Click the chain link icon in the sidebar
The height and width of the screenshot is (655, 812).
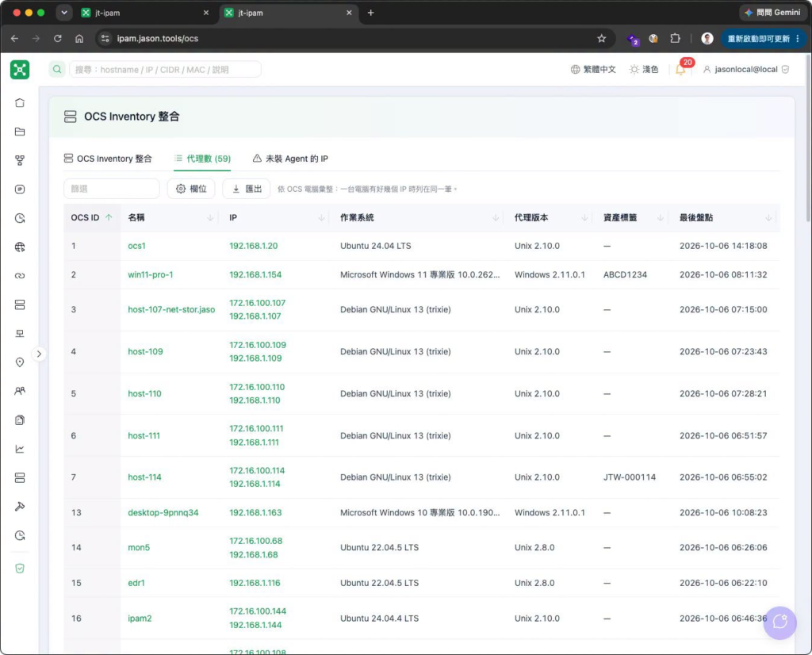(x=20, y=275)
